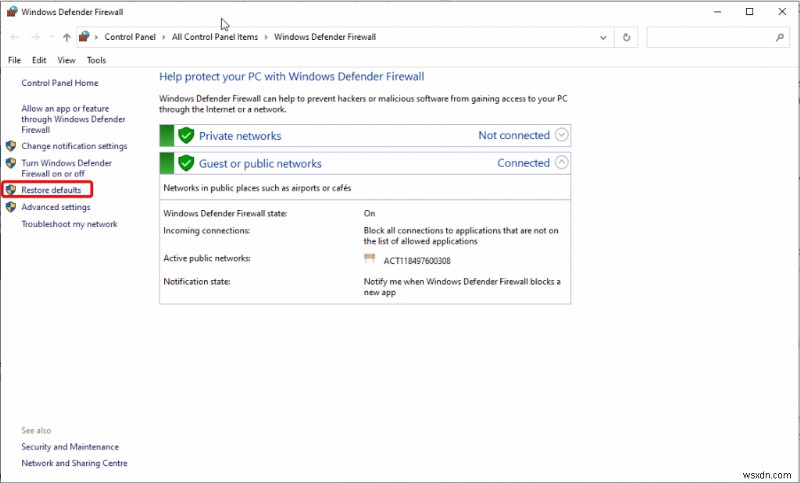Open Change notification settings

pos(74,146)
